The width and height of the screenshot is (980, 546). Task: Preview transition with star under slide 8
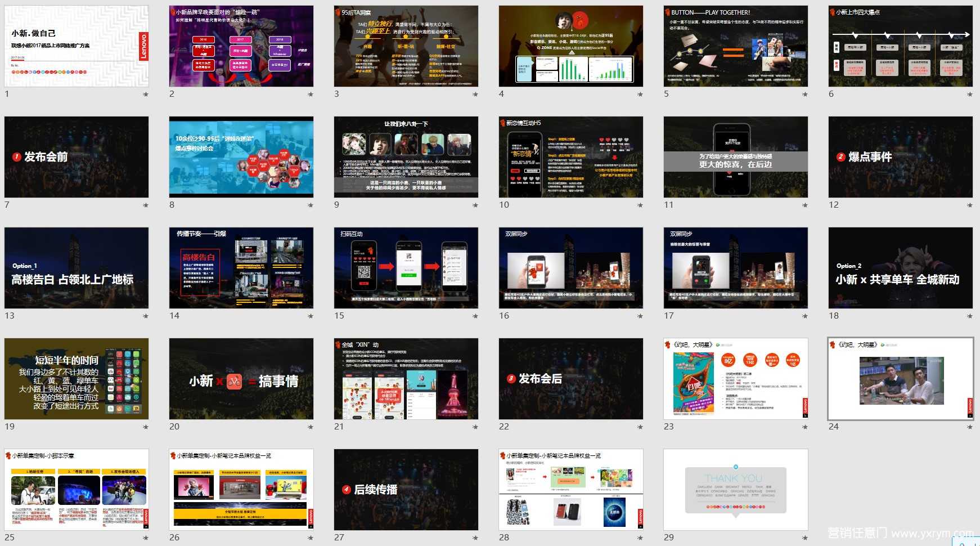coord(311,205)
